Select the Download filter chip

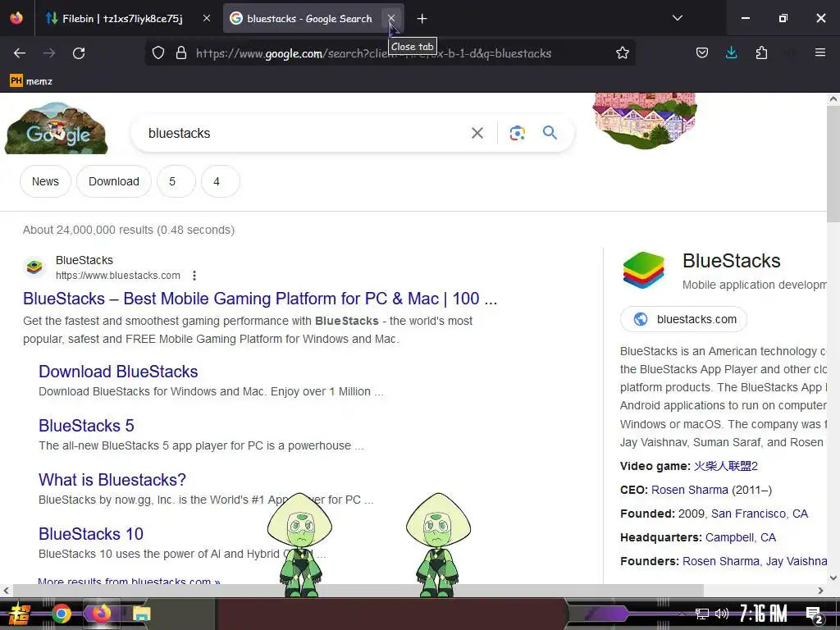(x=114, y=181)
